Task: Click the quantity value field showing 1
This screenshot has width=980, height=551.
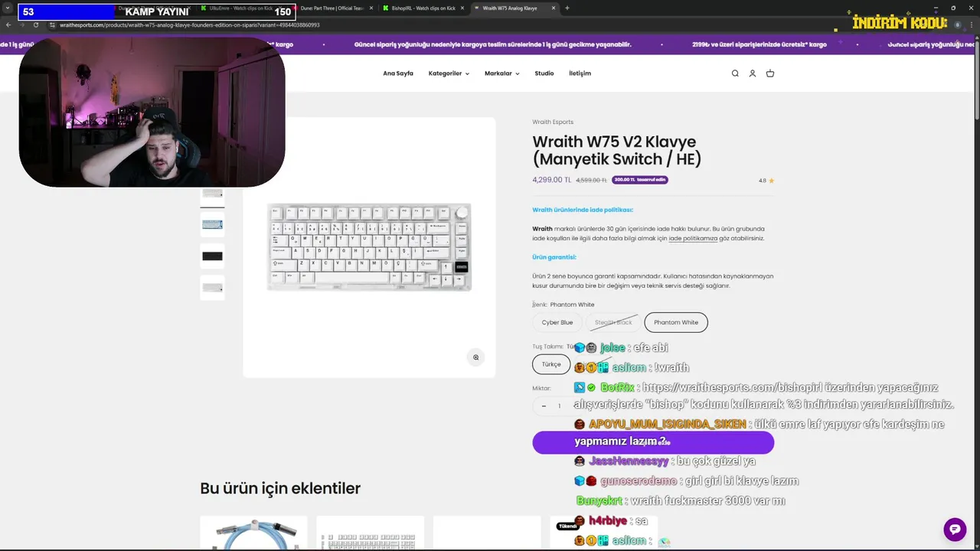Action: coord(559,406)
